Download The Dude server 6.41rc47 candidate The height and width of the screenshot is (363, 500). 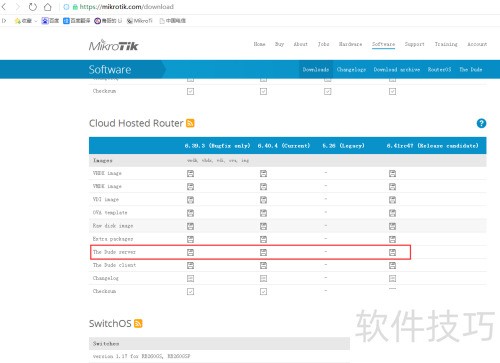click(x=392, y=252)
